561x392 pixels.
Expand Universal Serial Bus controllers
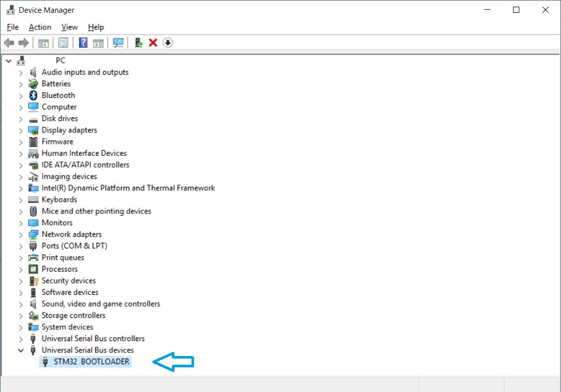(x=21, y=339)
